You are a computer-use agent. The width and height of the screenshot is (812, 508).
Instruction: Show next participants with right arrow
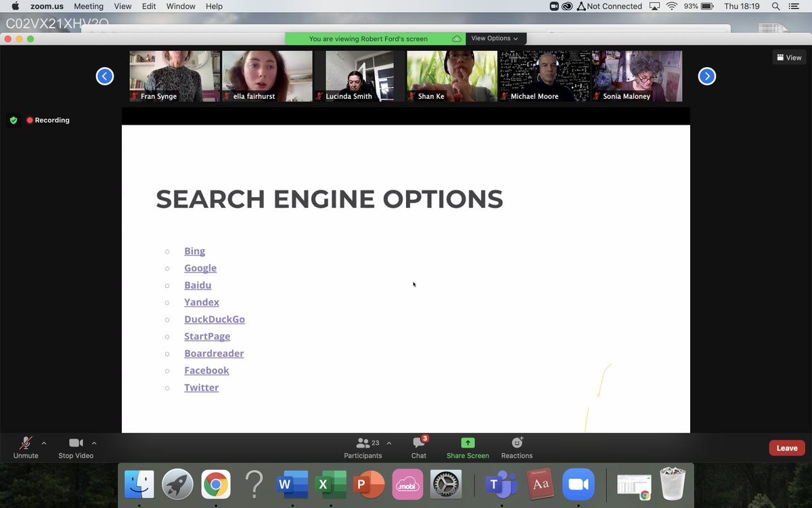[707, 76]
